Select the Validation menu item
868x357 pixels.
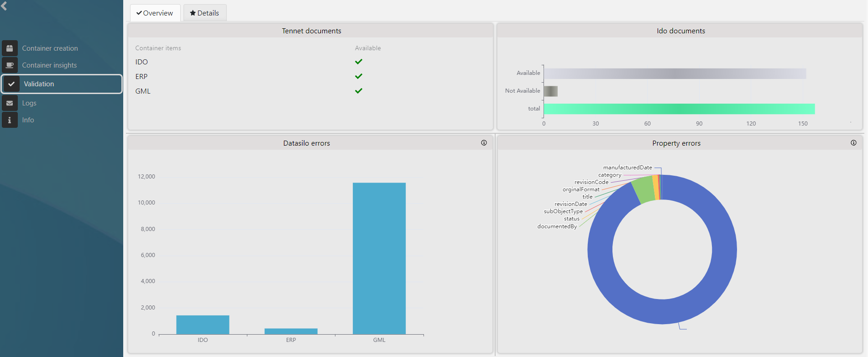pos(62,84)
